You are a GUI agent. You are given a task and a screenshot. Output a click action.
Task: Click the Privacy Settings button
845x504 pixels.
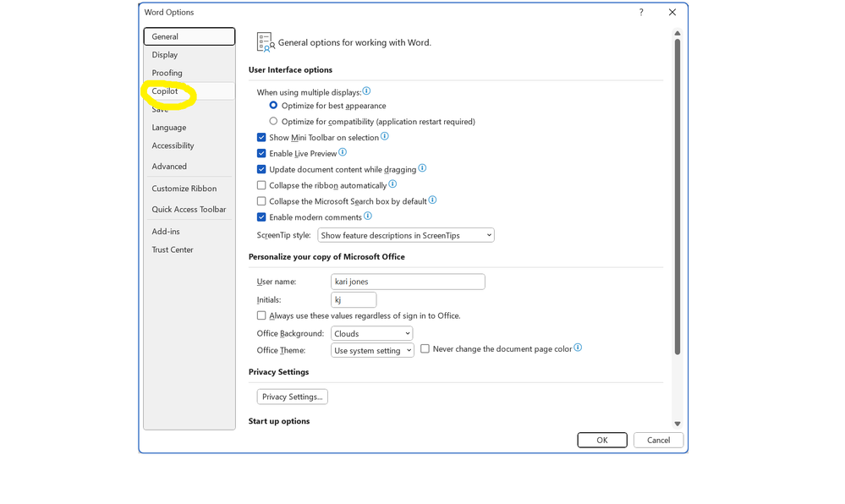pos(292,397)
